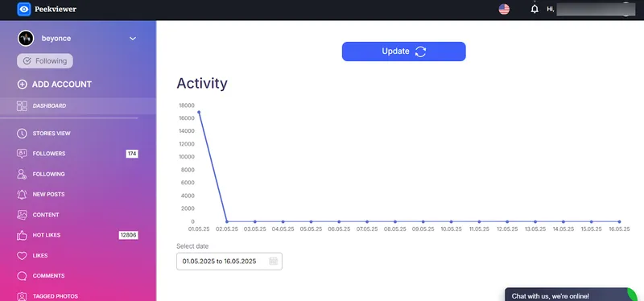Click the Following person icon
Image resolution: width=644 pixels, height=301 pixels.
coord(22,174)
